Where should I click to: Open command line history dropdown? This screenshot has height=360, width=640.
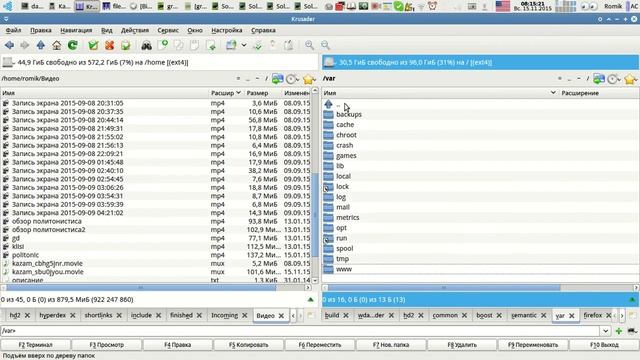[605, 331]
